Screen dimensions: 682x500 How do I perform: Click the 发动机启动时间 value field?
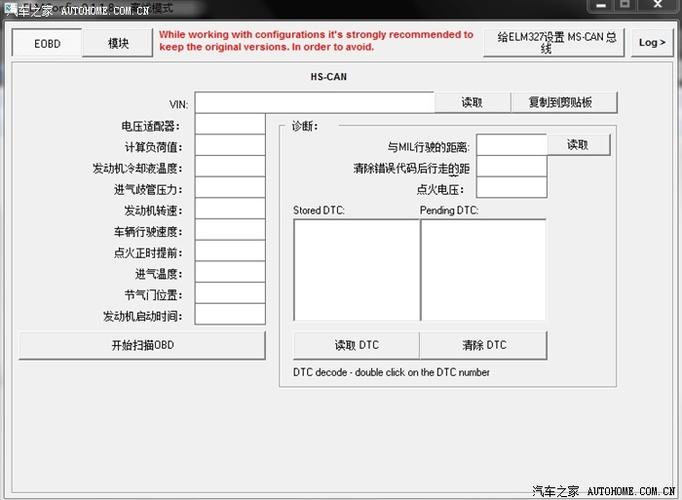pyautogui.click(x=230, y=314)
